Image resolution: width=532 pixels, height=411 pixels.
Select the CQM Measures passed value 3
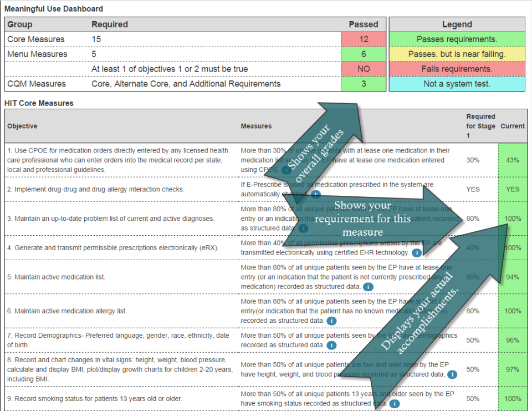point(363,84)
